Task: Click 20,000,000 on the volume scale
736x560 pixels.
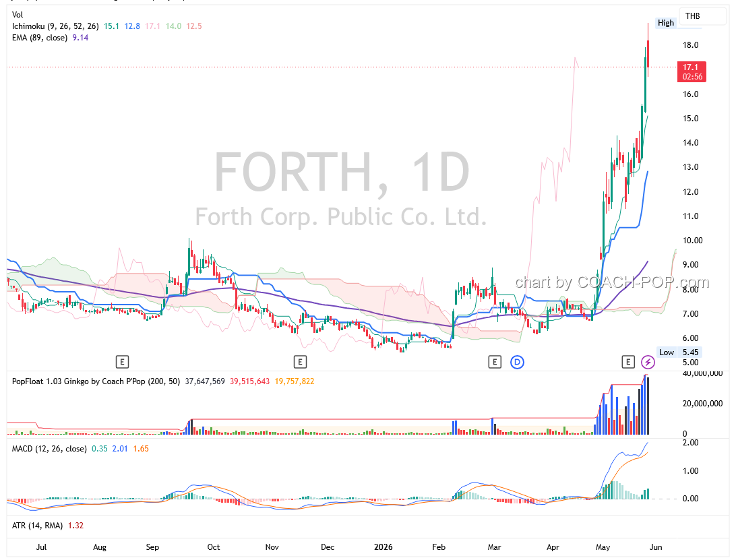Action: point(702,404)
